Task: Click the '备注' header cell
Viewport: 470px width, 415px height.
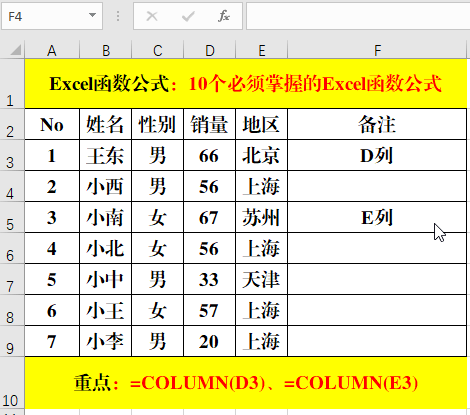Action: tap(377, 124)
